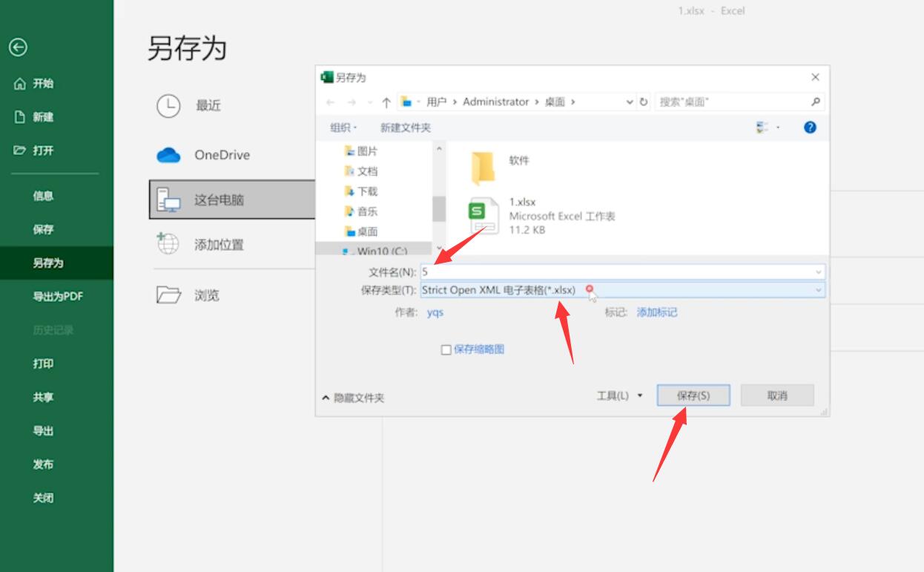Screen dimensions: 924x572
Task: Click the 开始 home icon in sidebar
Action: 20,84
